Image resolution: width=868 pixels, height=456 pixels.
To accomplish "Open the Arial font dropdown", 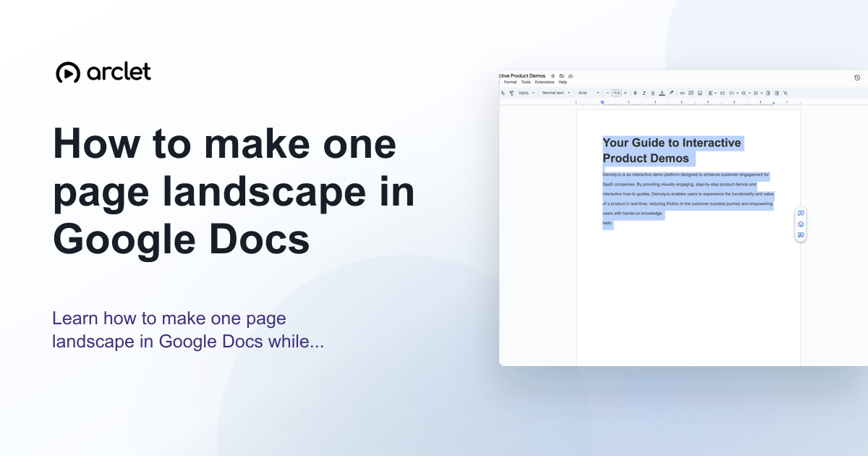I will coord(589,93).
